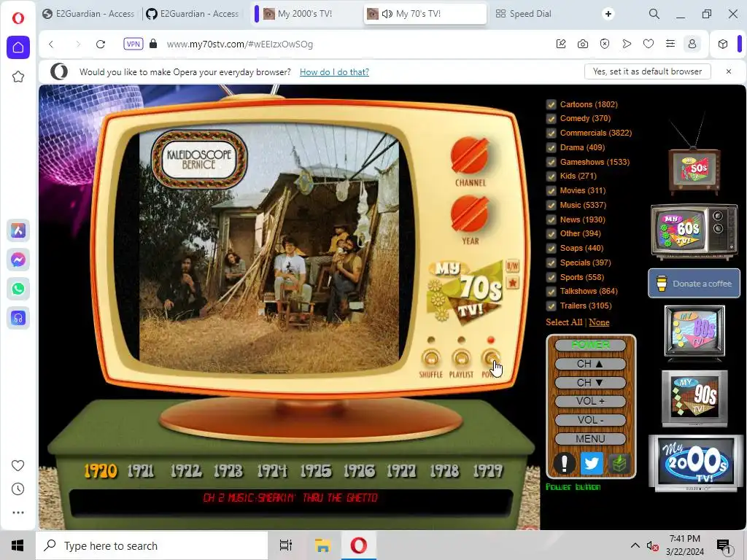Uncheck Comedy (370) category
Viewport: 747px width, 560px height.
coord(551,119)
